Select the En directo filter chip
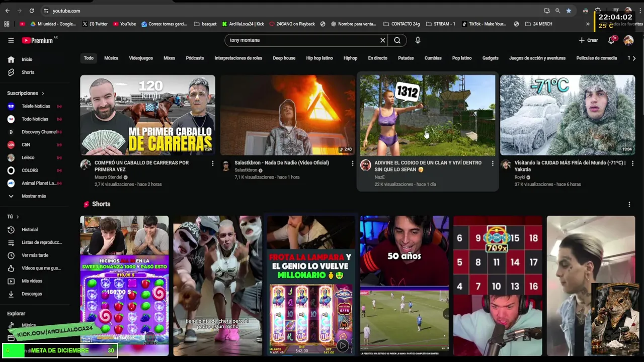644x362 pixels. [x=377, y=58]
